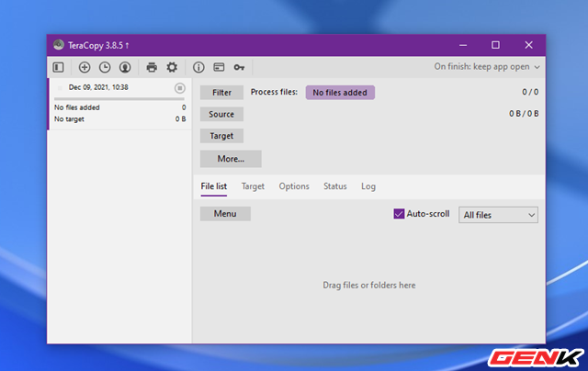
Task: Click the More... button
Action: 231,159
